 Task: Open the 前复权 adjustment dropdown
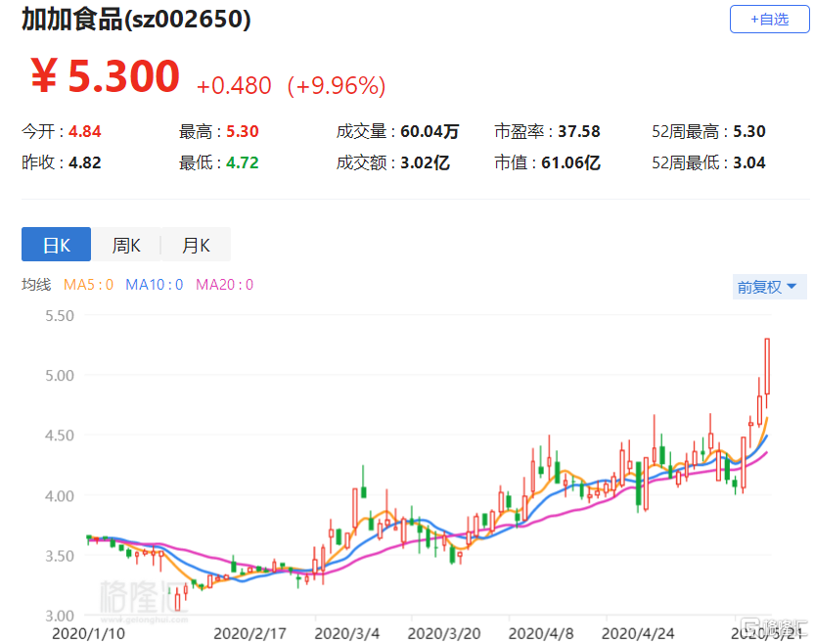769,287
